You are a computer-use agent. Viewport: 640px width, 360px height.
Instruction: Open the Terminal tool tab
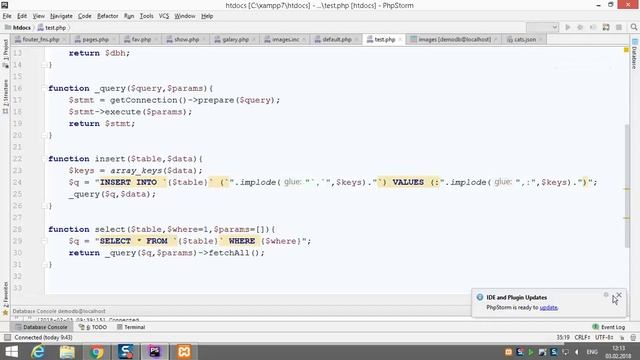click(x=131, y=327)
